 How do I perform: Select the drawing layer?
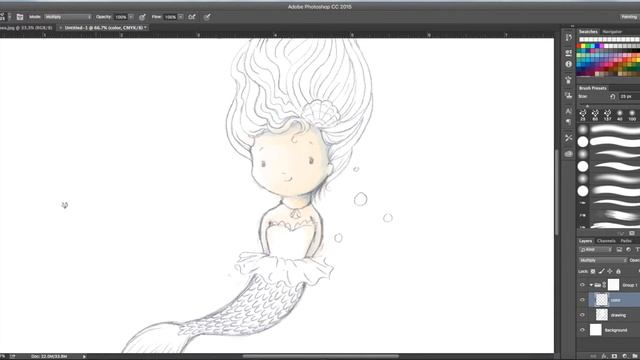(614, 315)
